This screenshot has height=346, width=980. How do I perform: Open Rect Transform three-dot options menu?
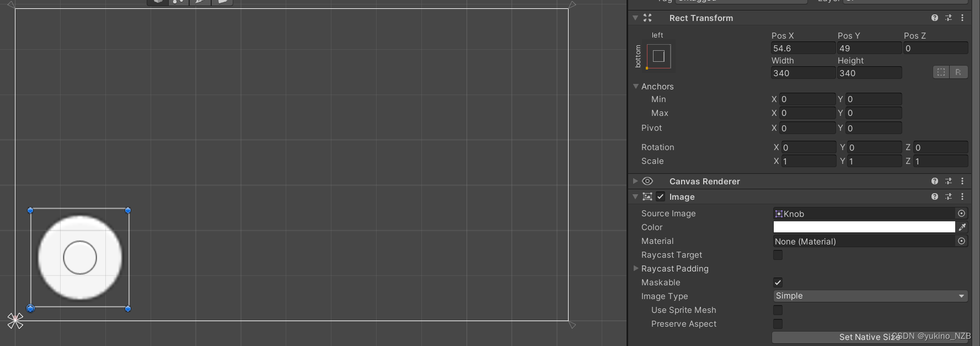click(962, 18)
